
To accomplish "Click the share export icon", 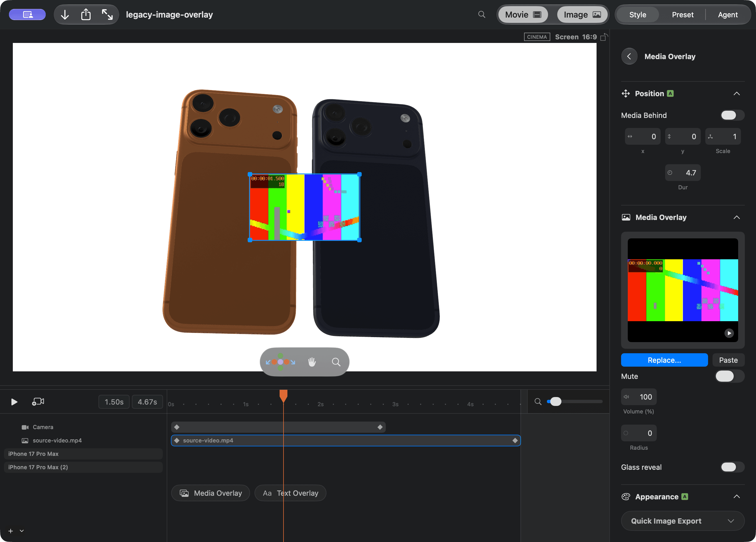I will pyautogui.click(x=86, y=14).
